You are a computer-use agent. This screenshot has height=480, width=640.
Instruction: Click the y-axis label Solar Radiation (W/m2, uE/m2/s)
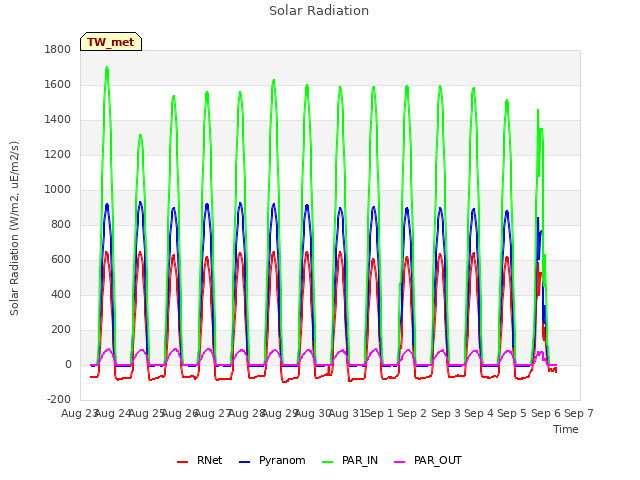(14, 228)
